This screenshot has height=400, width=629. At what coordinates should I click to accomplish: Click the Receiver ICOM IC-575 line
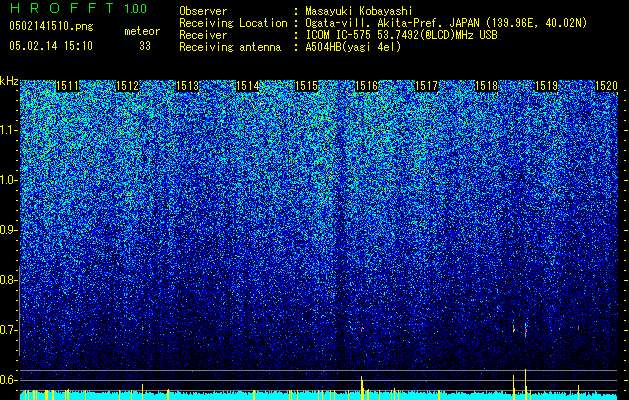(x=401, y=35)
